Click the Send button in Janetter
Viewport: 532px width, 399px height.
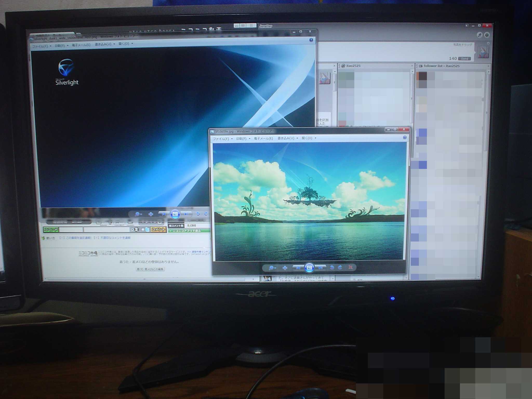pyautogui.click(x=464, y=59)
